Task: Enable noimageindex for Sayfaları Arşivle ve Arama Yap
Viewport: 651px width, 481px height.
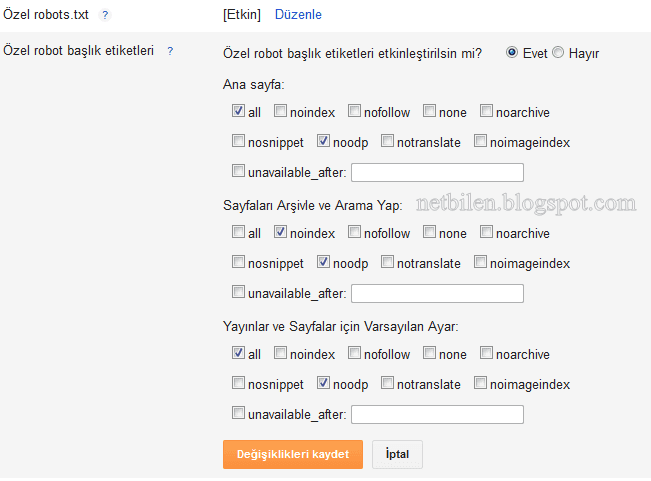Action: (x=481, y=263)
